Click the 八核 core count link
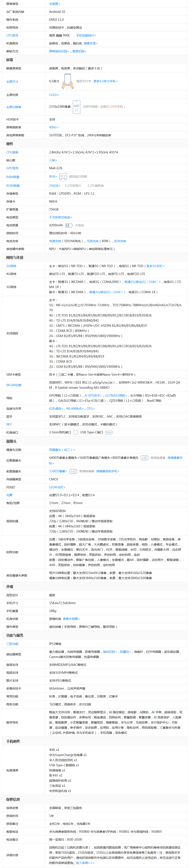Image resolution: width=193 pixels, height=868 pixels. [53, 160]
